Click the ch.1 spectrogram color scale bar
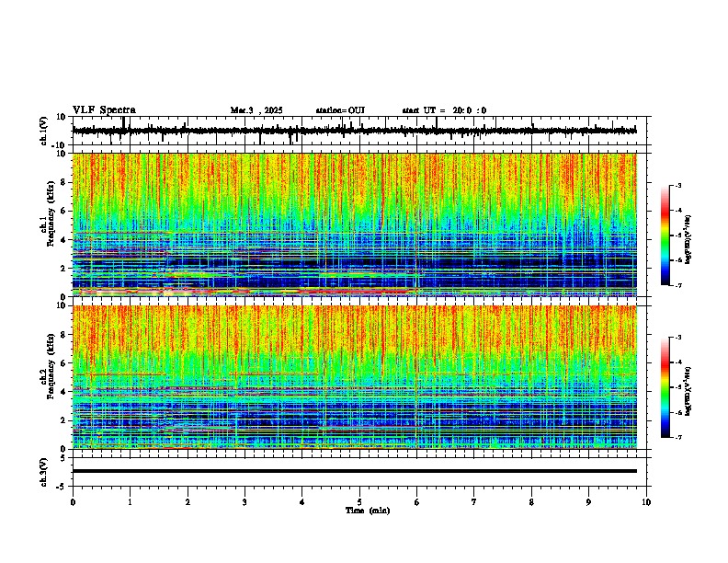 click(665, 236)
